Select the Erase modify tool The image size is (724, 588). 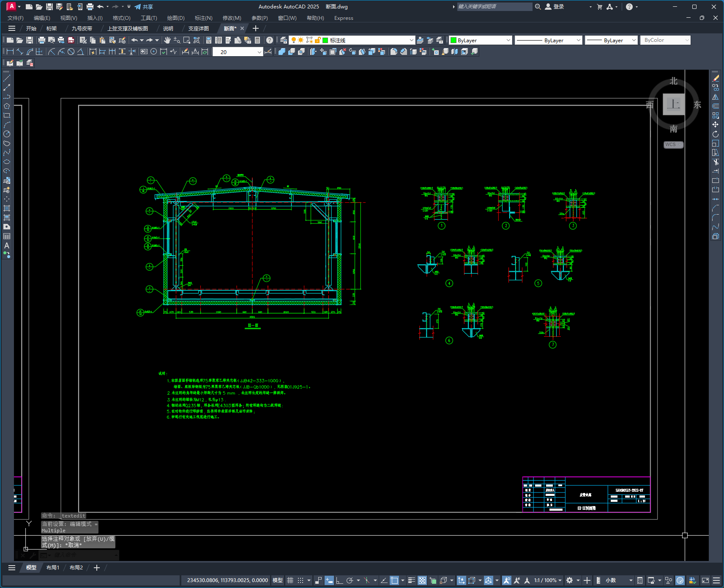716,78
